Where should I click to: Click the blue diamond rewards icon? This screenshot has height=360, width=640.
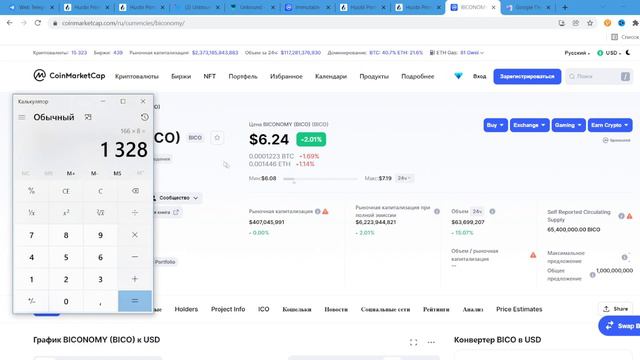click(458, 76)
